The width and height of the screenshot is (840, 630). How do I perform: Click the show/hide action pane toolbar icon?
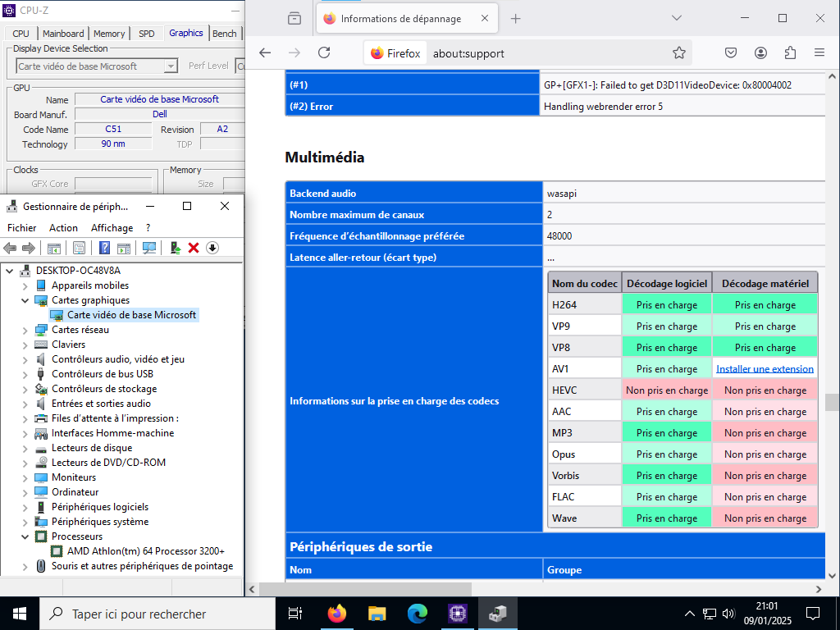[124, 248]
